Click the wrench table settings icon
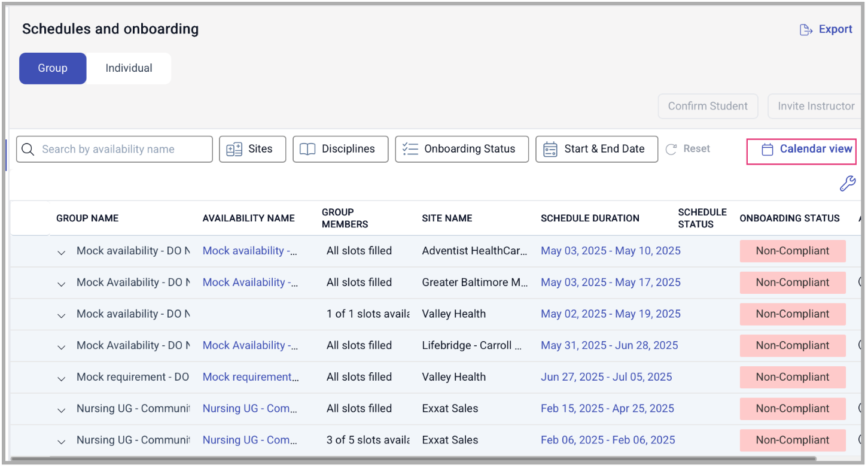The width and height of the screenshot is (868, 468). tap(848, 184)
